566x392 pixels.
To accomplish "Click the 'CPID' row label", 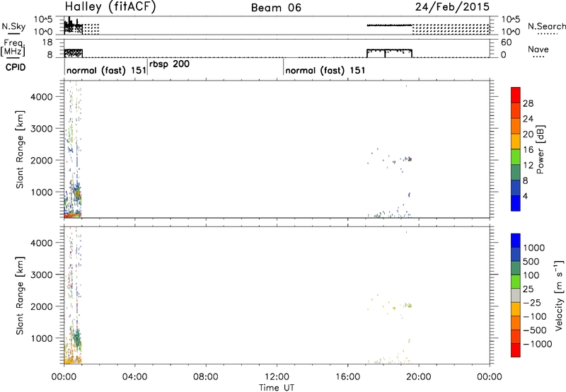I will coord(16,67).
